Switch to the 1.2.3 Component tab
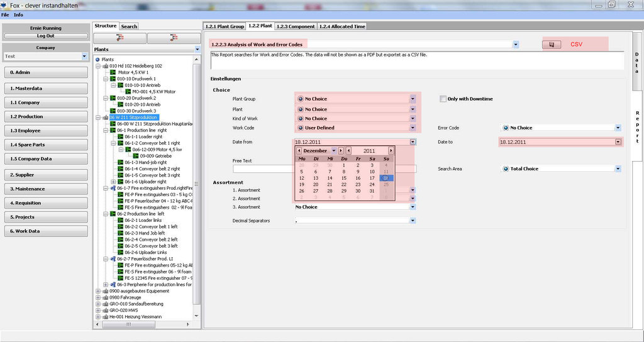 (296, 26)
